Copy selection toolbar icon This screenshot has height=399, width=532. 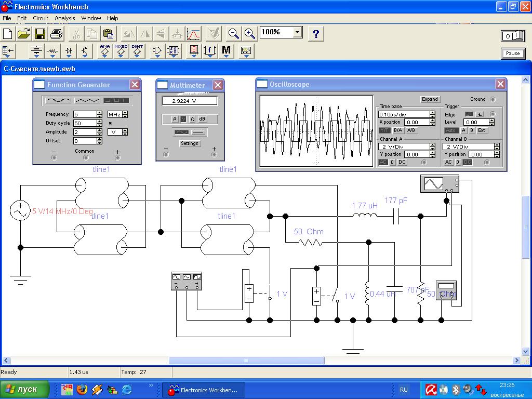(92, 34)
